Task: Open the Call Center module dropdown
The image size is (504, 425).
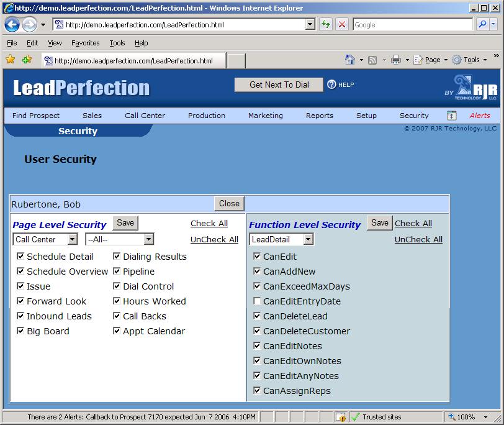Action: (x=45, y=239)
